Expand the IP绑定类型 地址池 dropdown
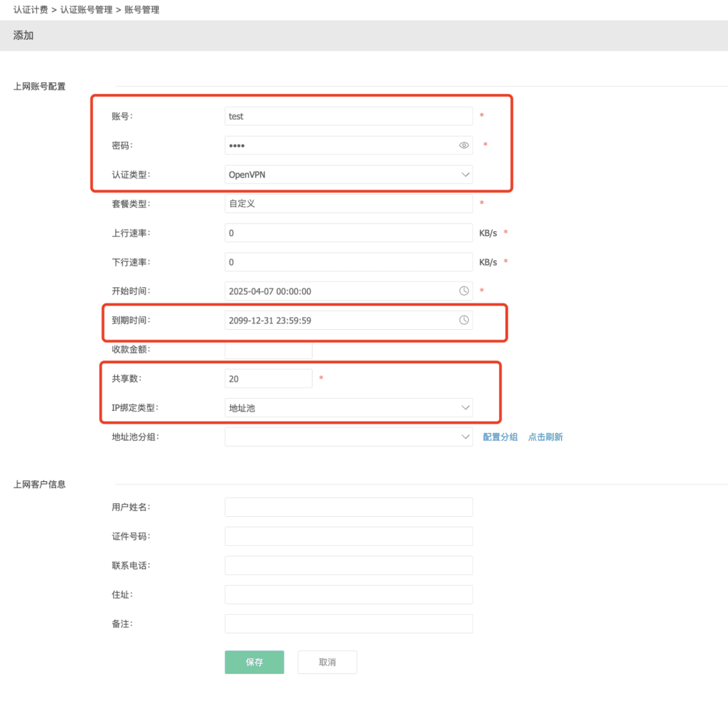The image size is (728, 725). pyautogui.click(x=348, y=408)
